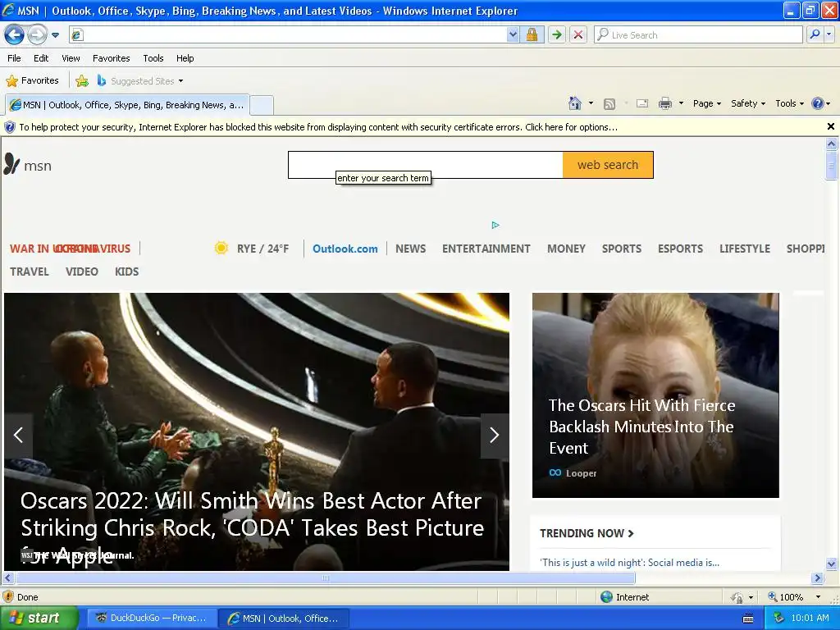Click the security information bar message
The image size is (840, 630).
pos(318,127)
